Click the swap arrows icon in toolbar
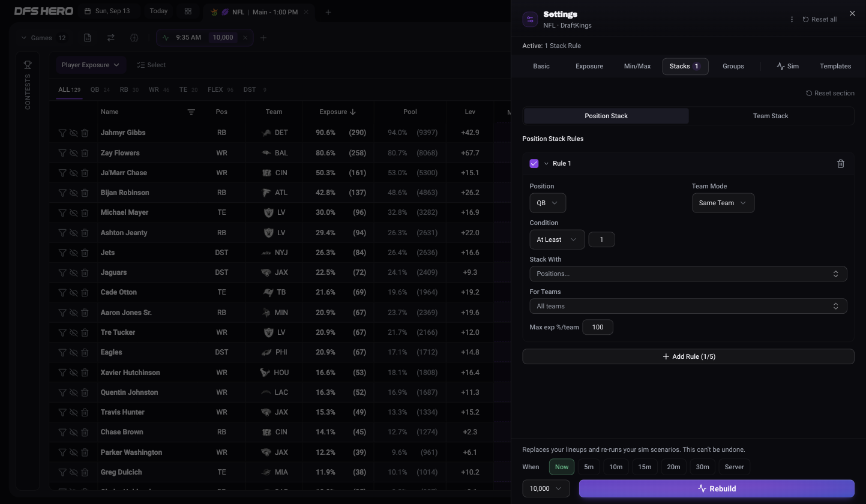This screenshot has height=504, width=866. [x=111, y=38]
